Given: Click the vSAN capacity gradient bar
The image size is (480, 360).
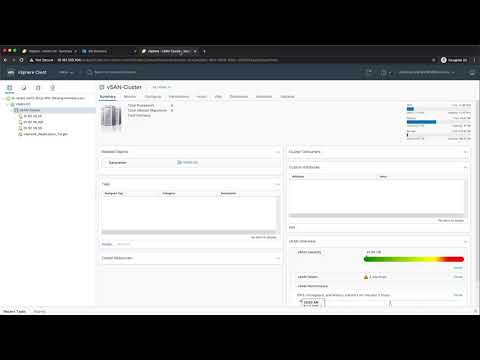Looking at the screenshot, I should coord(414,259).
